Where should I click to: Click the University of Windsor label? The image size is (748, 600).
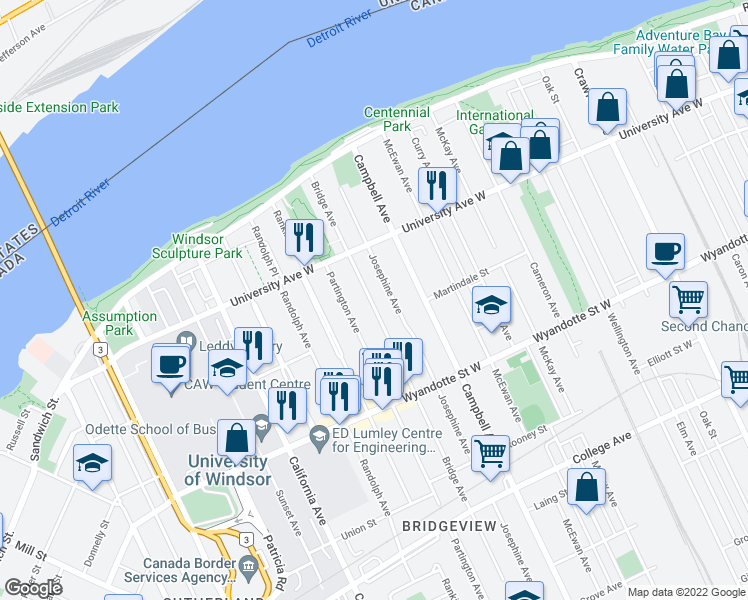click(228, 470)
